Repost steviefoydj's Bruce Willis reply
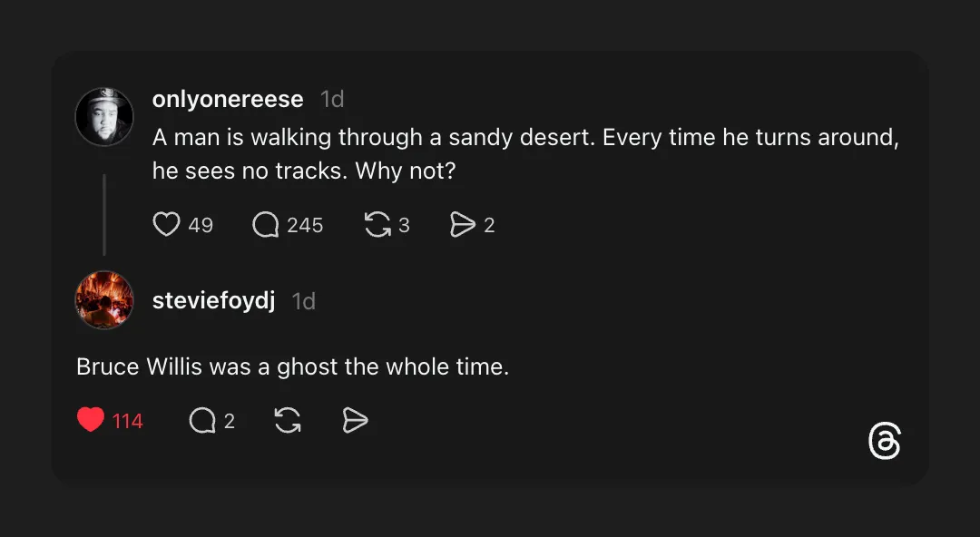980x537 pixels. (286, 420)
